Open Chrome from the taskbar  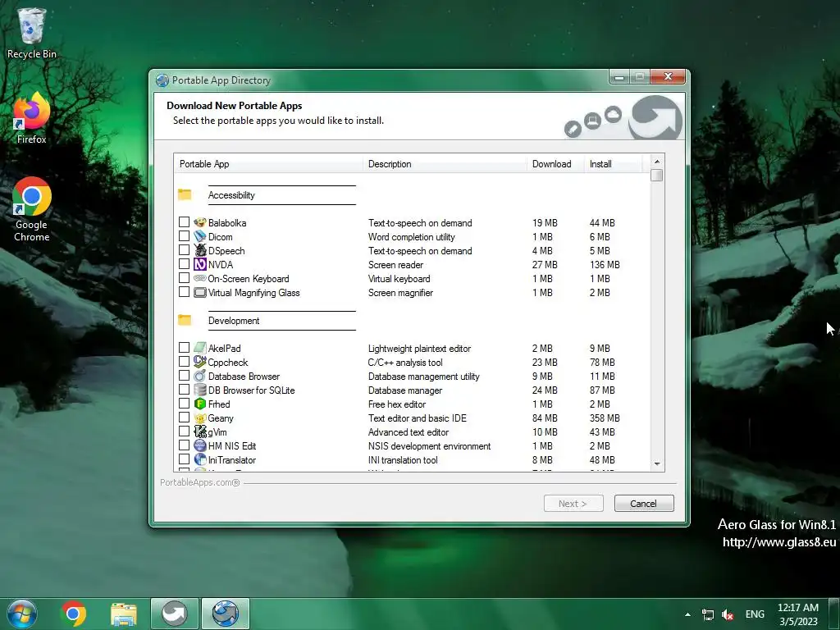tap(74, 614)
